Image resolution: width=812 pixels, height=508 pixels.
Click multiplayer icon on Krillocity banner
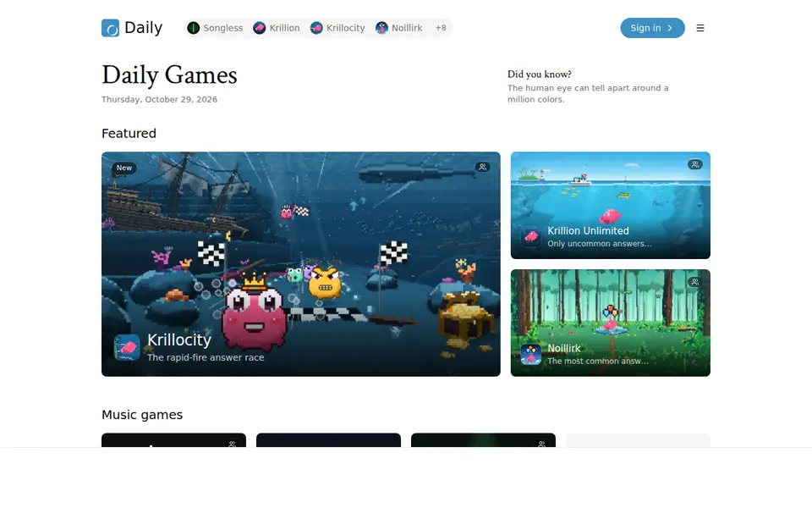(x=483, y=167)
